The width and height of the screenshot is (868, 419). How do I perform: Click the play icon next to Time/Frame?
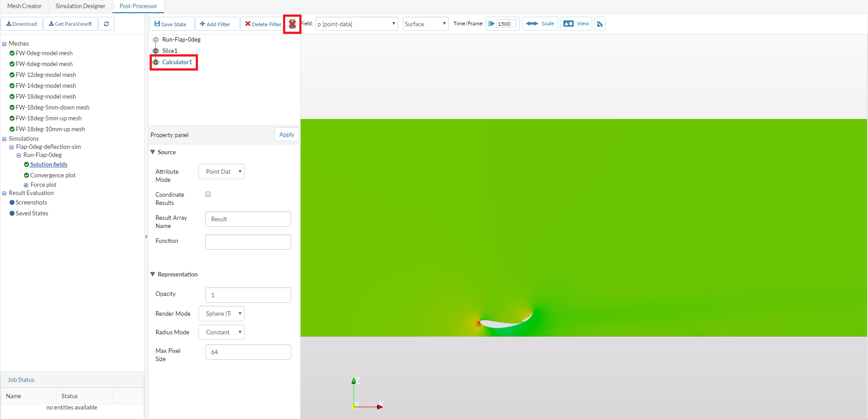491,24
